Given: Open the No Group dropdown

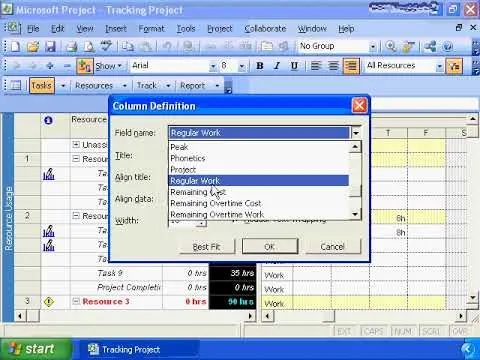Looking at the screenshot, I should (373, 47).
